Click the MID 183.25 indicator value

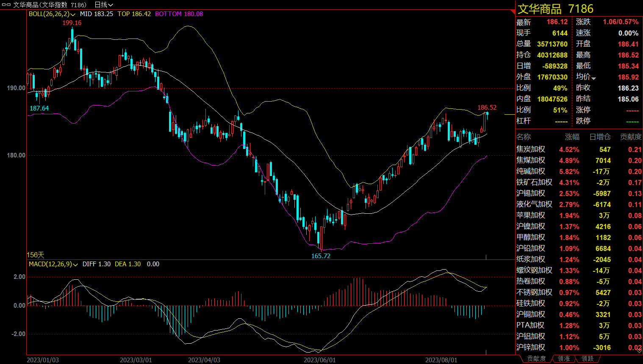click(97, 14)
